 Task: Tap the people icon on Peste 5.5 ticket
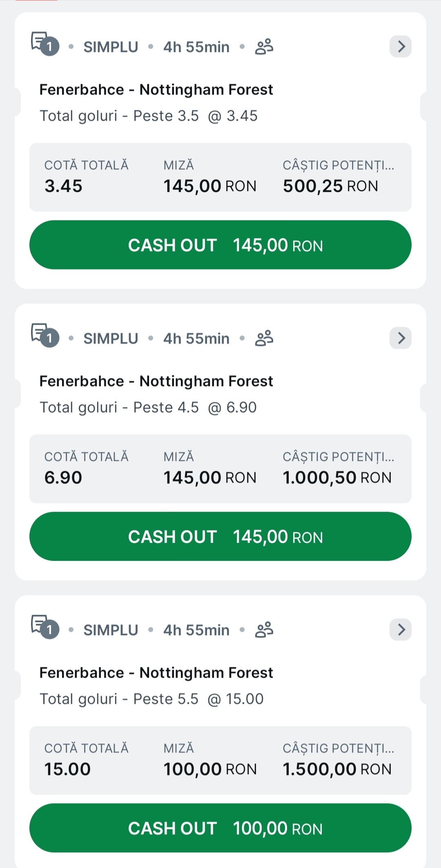tap(264, 630)
